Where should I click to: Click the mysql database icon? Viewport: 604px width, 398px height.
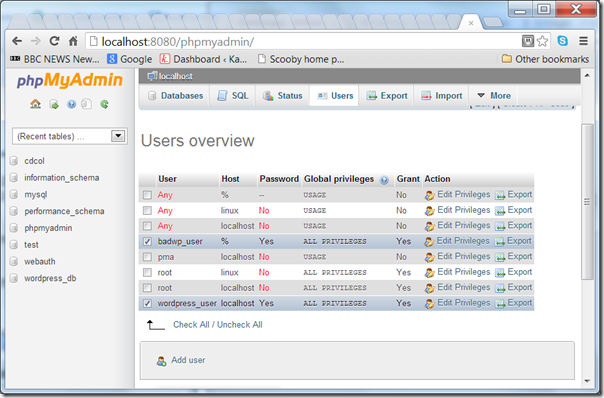pyautogui.click(x=14, y=194)
